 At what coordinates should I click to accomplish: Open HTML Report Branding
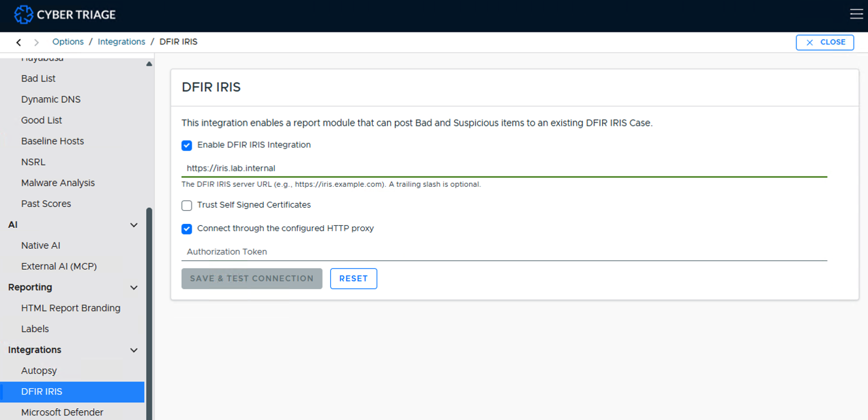(72, 307)
